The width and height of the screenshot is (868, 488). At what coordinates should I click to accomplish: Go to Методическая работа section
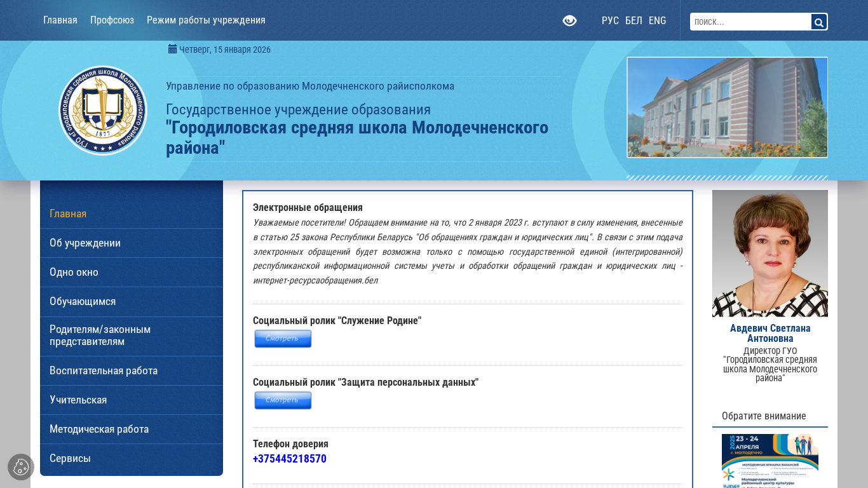click(132, 429)
